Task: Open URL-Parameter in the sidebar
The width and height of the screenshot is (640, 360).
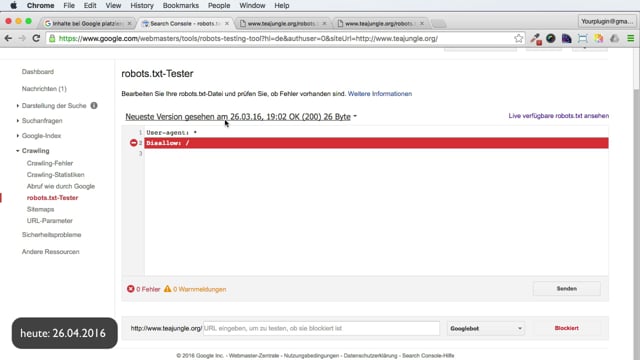Action: pos(50,220)
